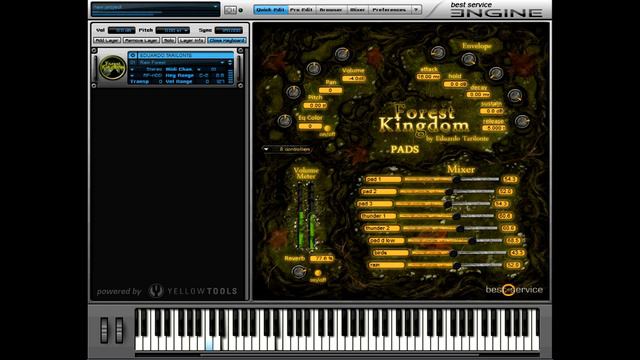This screenshot has width=640, height=360.
Task: Click the preset up/down stepper arrows
Action: point(230,62)
